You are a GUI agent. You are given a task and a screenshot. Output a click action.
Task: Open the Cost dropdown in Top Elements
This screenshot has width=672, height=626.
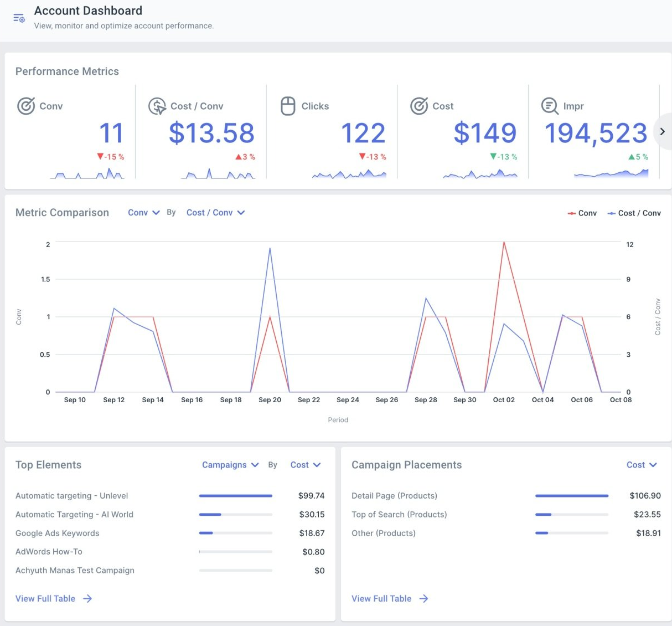click(305, 465)
